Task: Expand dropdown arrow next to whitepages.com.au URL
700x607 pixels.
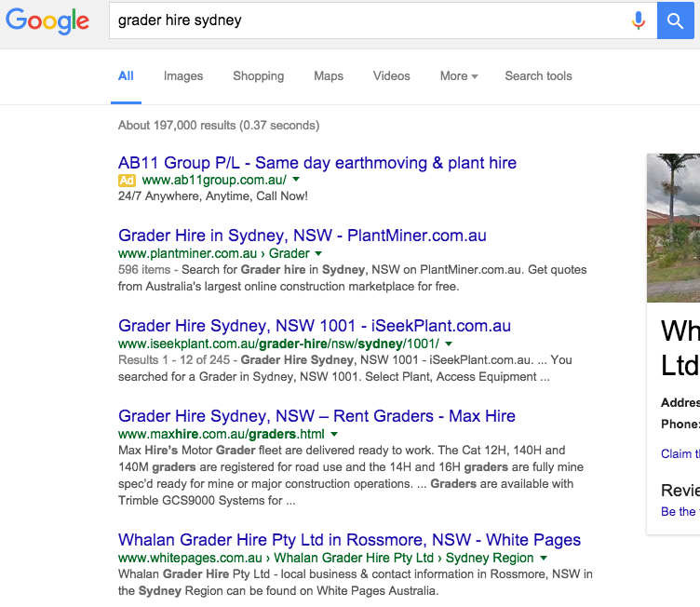Action: pos(544,558)
